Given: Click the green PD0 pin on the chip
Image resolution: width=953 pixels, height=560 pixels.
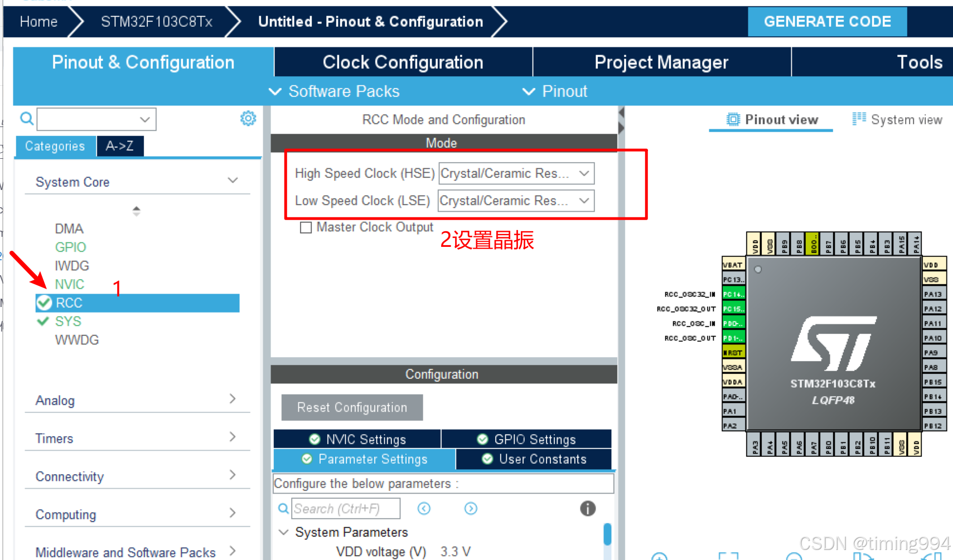Looking at the screenshot, I should click(733, 323).
